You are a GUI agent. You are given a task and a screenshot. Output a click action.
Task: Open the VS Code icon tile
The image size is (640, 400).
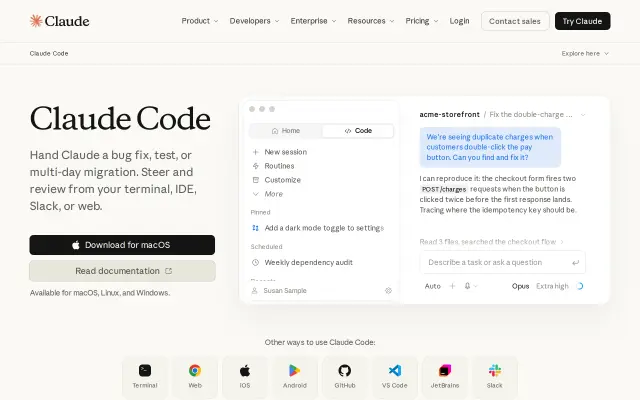(x=394, y=377)
